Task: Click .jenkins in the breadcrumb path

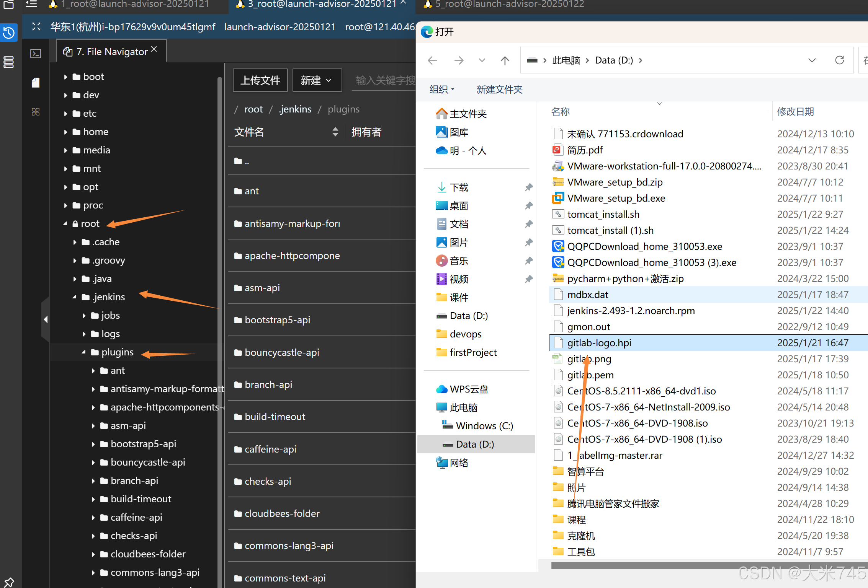Action: (x=295, y=109)
